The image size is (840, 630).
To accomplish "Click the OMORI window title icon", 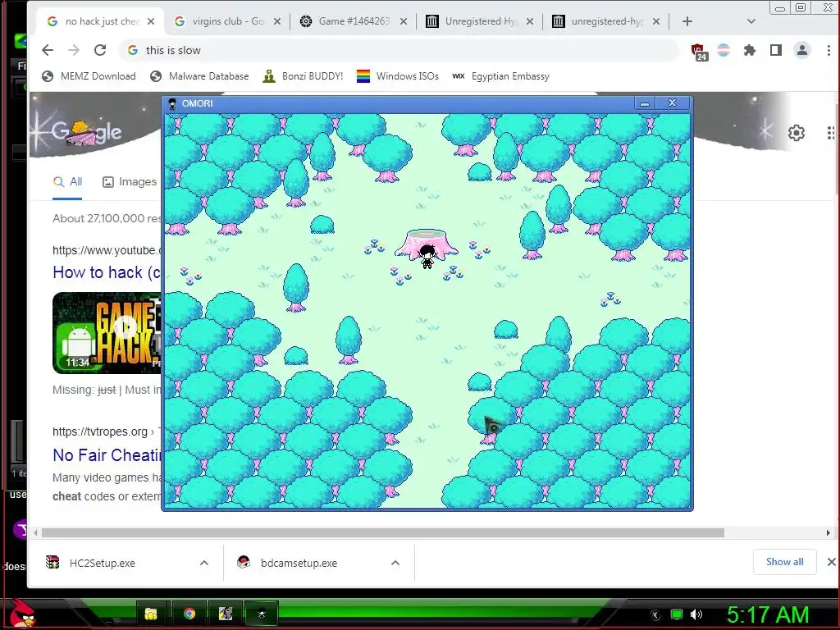I will 172,103.
